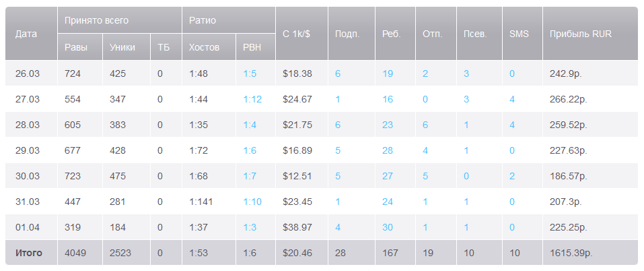Click Подп. value 6 in 26.03 row
The image size is (644, 271).
coord(338,73)
